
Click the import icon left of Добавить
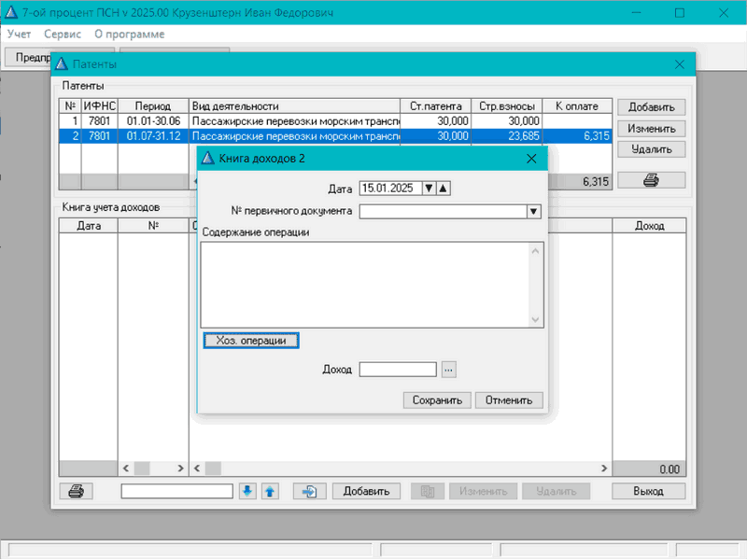(309, 491)
